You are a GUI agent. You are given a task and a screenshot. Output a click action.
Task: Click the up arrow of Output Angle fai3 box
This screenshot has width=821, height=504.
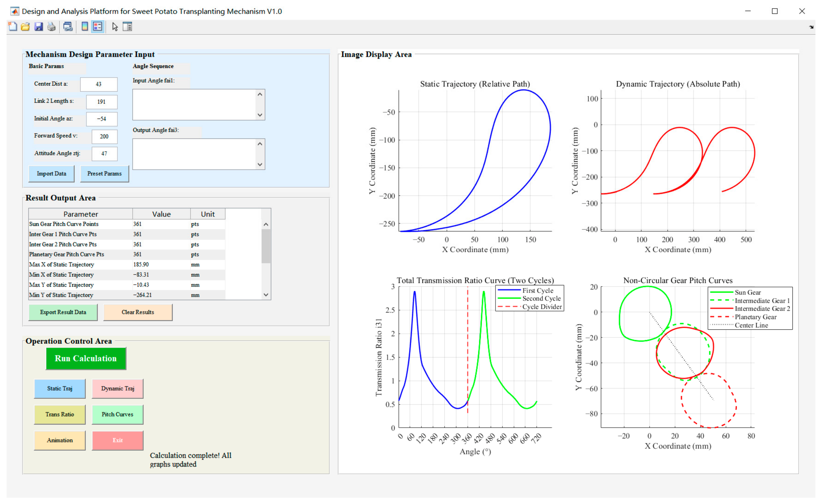click(260, 144)
